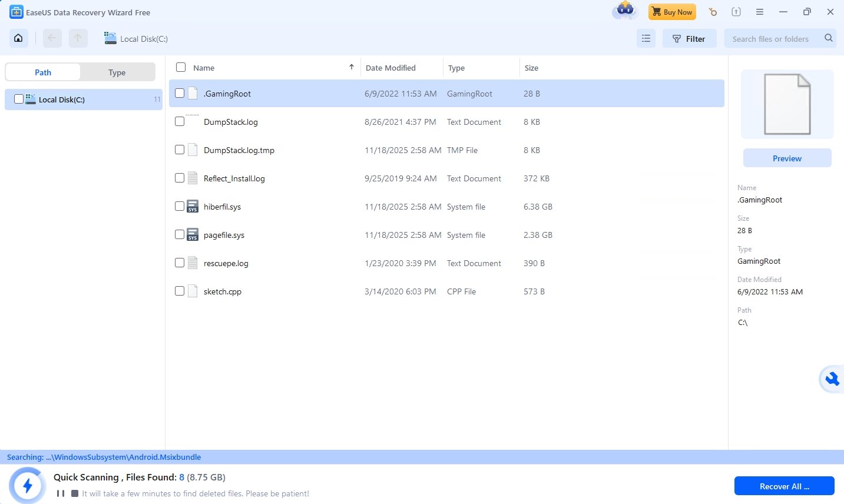Open the hamburger menu in title bar
Image resolution: width=844 pixels, height=504 pixels.
point(760,12)
